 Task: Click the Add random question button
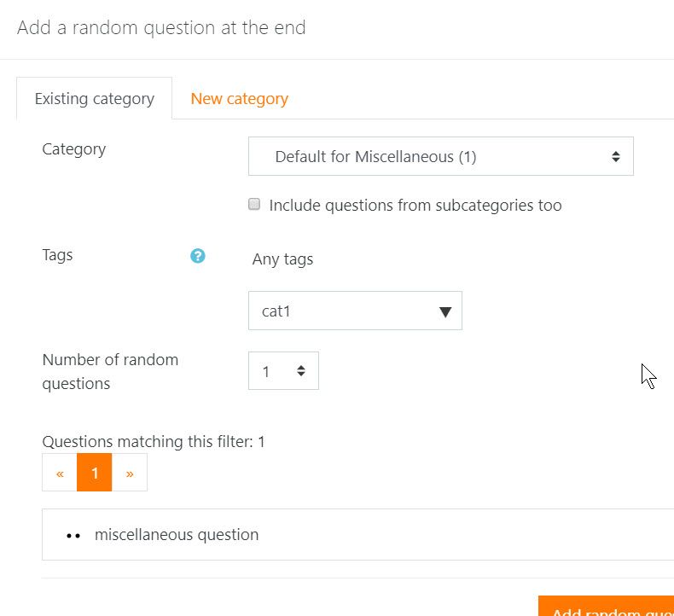606,607
